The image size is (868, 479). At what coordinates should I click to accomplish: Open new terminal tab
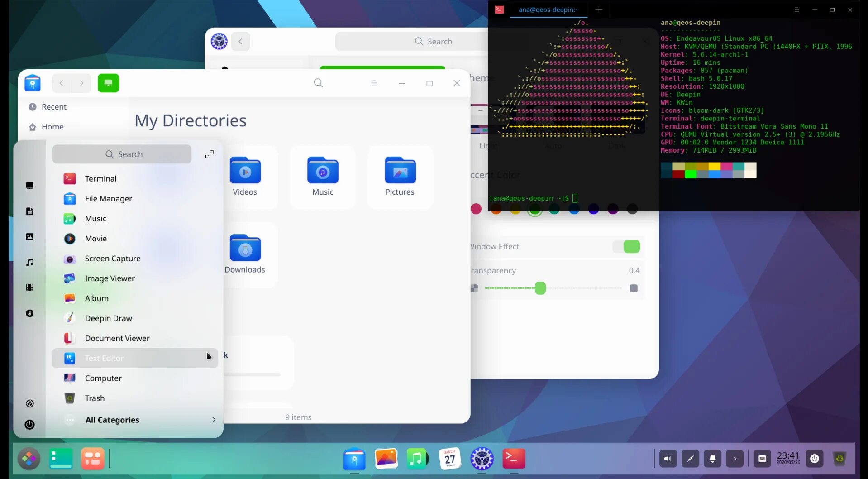[x=599, y=10]
